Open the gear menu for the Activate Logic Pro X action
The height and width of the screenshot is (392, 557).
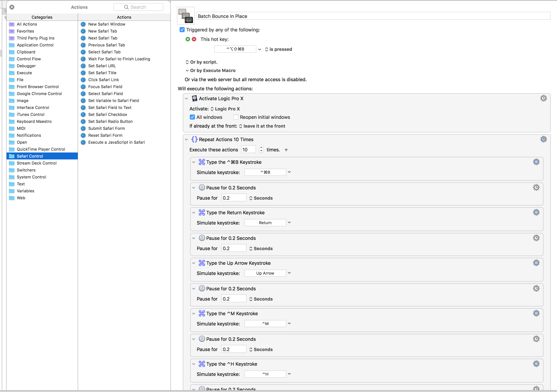point(543,98)
